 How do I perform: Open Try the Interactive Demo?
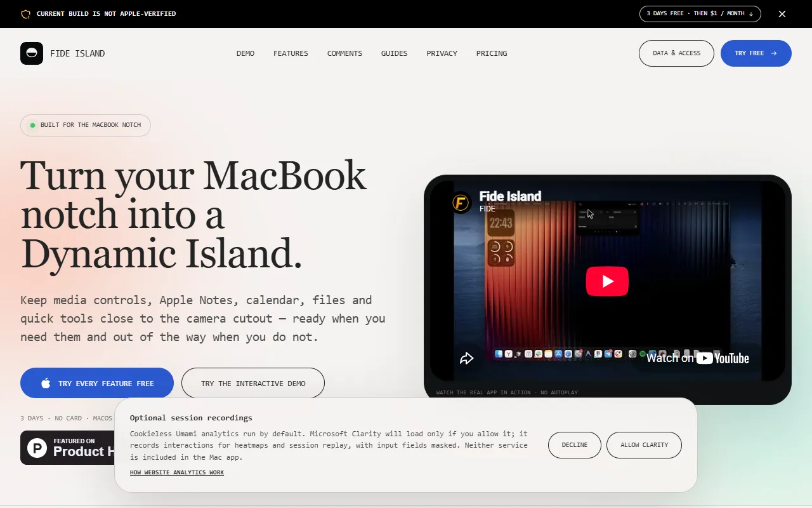(253, 384)
